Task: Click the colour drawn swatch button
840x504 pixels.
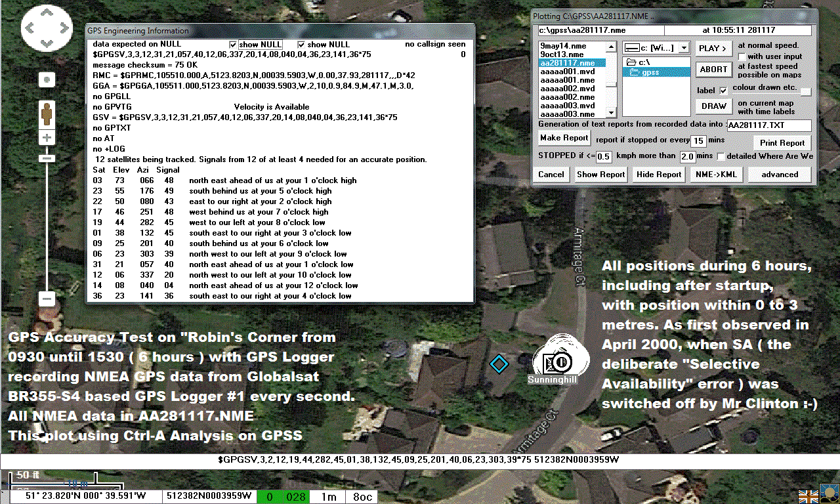Action: point(806,91)
